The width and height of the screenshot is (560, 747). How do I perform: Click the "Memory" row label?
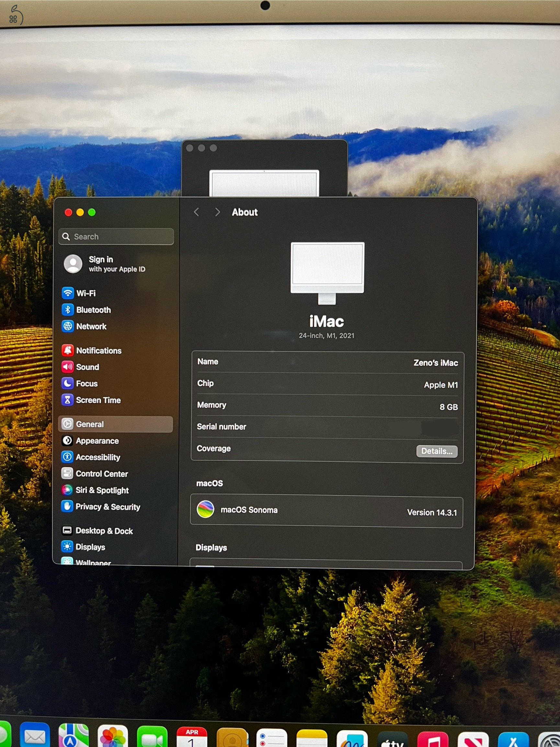click(211, 404)
